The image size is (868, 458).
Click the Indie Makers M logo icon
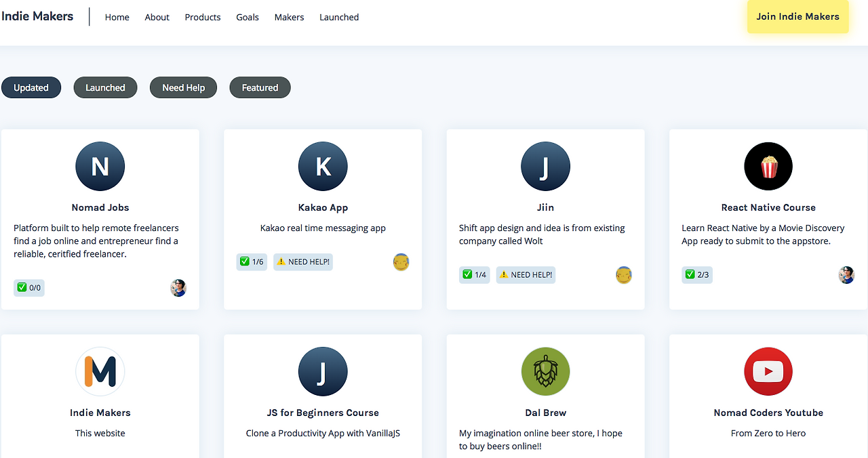[100, 371]
